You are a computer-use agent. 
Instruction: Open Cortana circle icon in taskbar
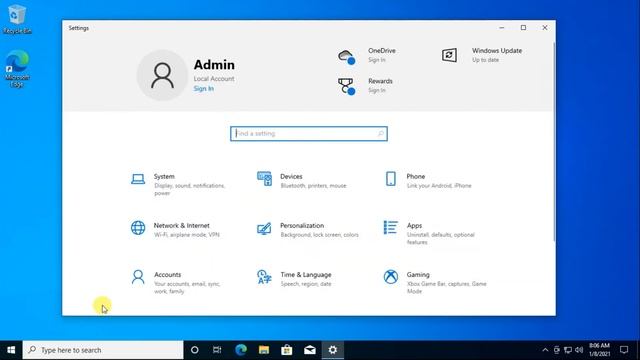point(195,350)
